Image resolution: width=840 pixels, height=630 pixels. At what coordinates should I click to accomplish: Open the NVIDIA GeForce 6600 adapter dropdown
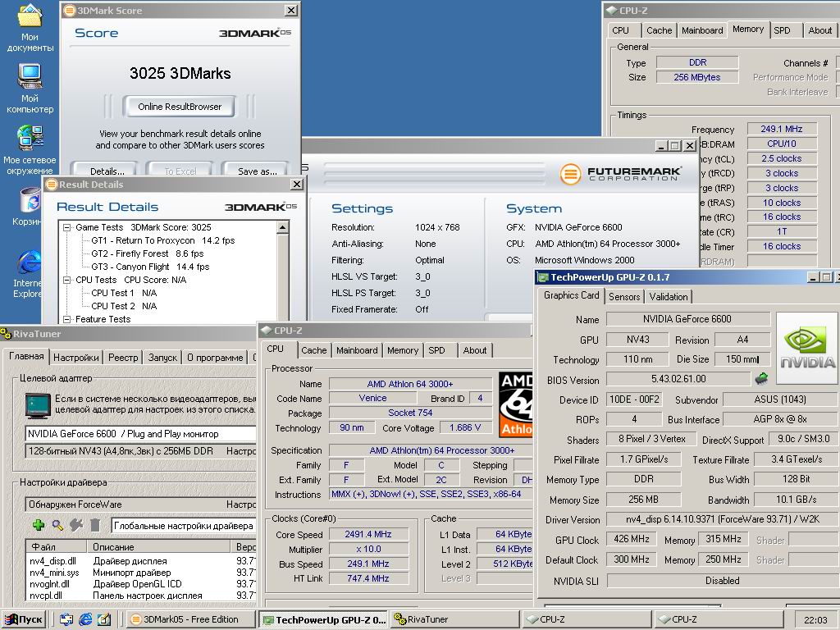pos(141,433)
